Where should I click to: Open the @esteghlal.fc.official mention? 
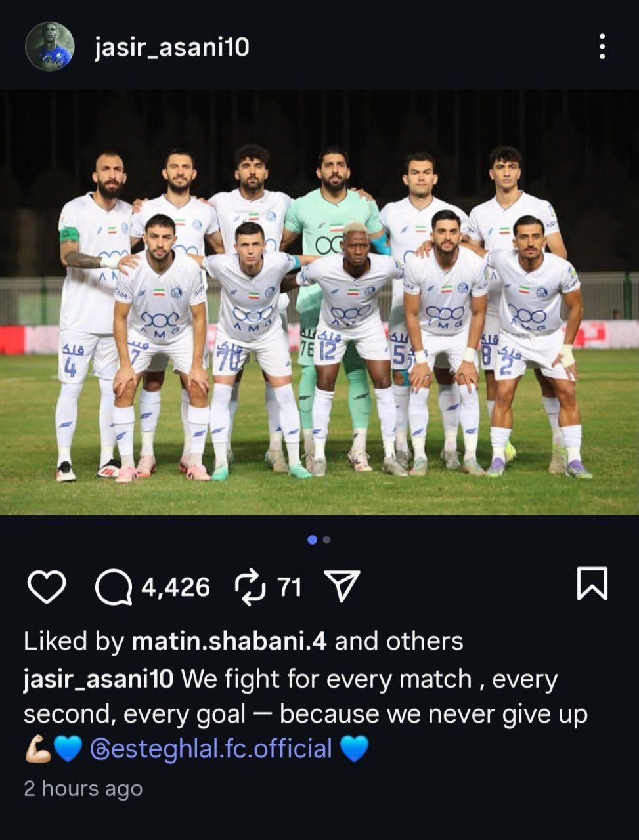[210, 749]
